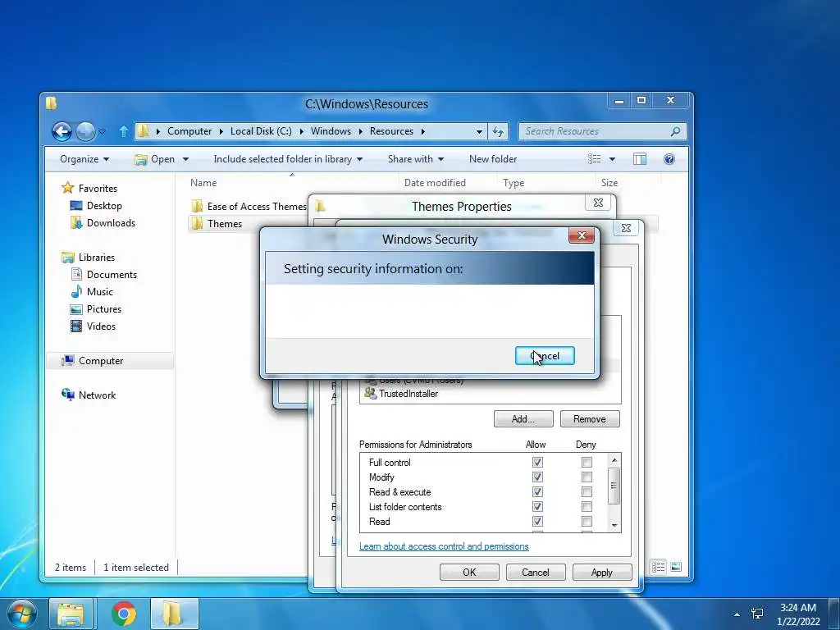Refresh the Resources folder view

pyautogui.click(x=498, y=131)
